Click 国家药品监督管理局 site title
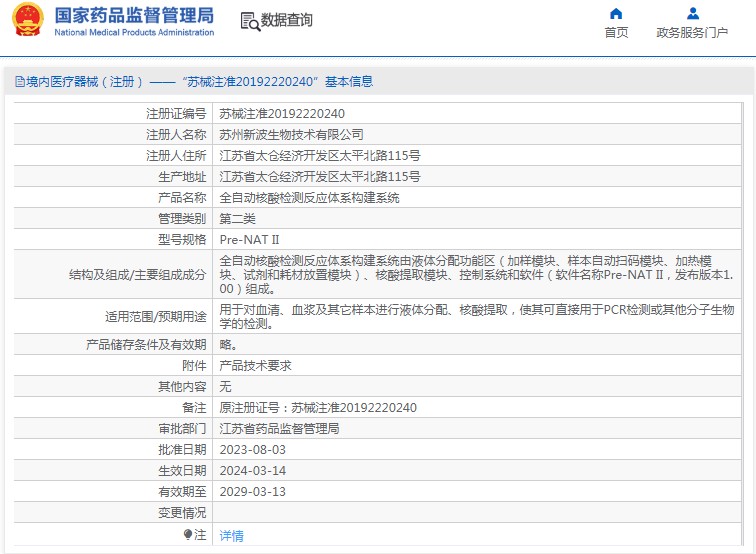756x554 pixels. (x=134, y=15)
